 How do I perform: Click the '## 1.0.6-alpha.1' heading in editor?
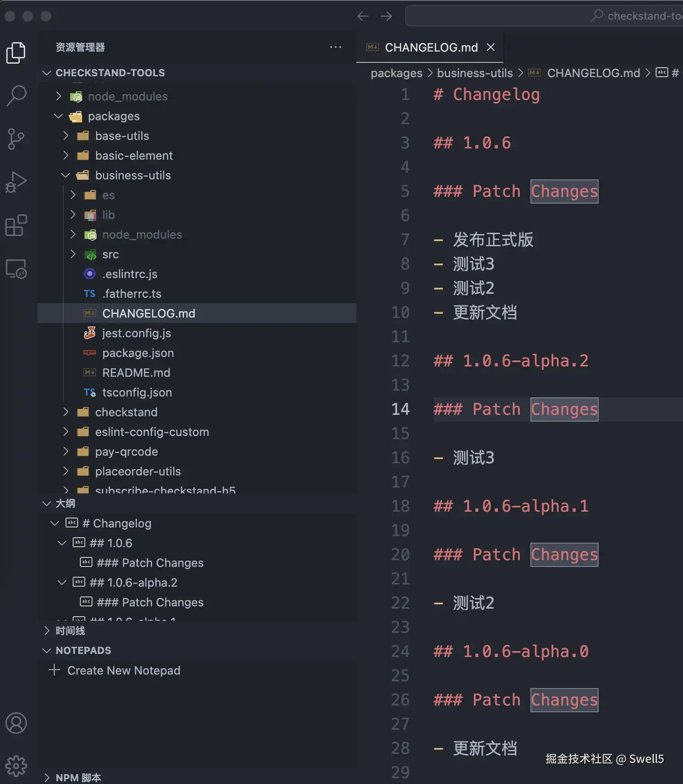click(x=511, y=506)
